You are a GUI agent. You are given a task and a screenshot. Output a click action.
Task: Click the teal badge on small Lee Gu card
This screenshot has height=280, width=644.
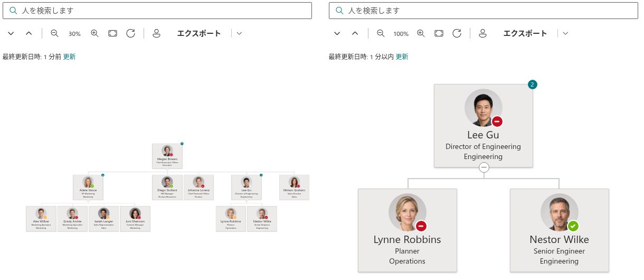pyautogui.click(x=261, y=175)
